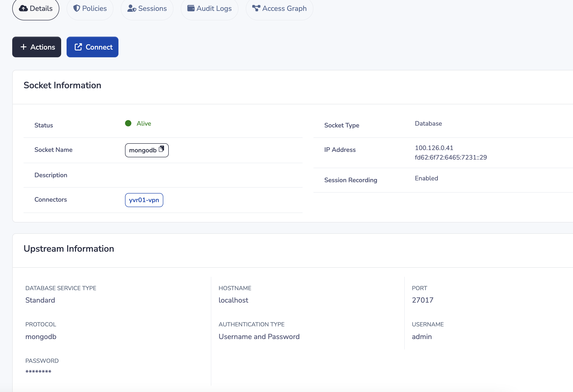Select the mongodb socket name text

pos(143,150)
